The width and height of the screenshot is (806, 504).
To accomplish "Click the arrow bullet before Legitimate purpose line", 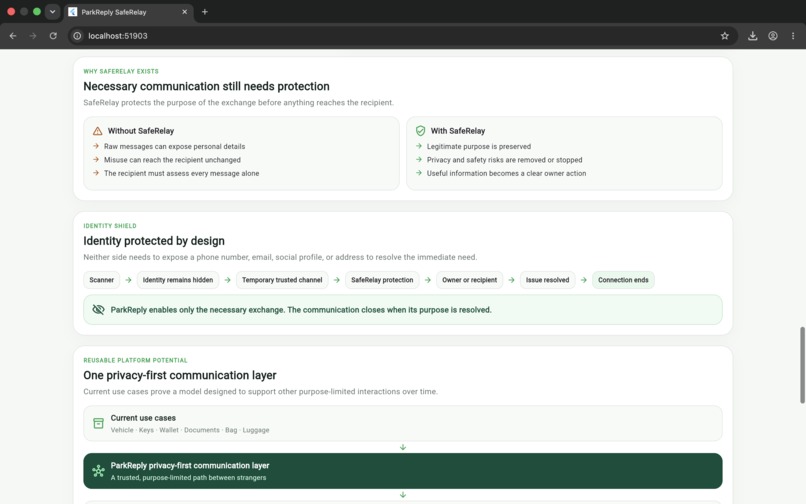I will (x=418, y=147).
